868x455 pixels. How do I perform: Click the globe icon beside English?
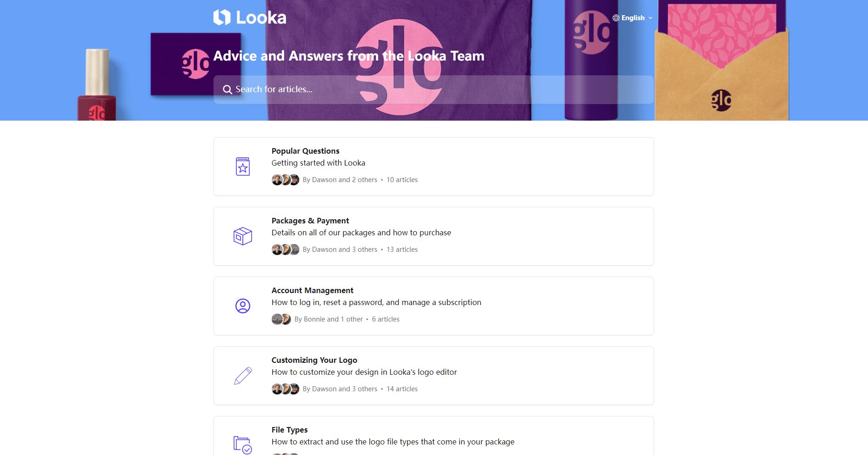(x=616, y=18)
